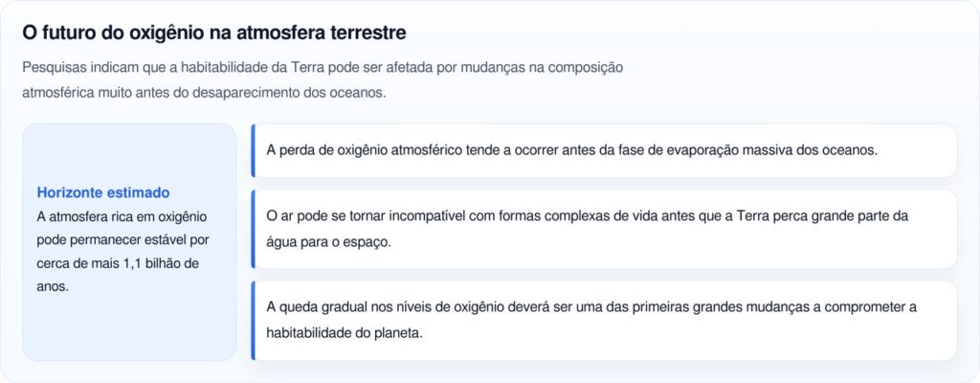The width and height of the screenshot is (980, 383).
Task: Click the "1,1 bilhão" figure
Action: [156, 262]
